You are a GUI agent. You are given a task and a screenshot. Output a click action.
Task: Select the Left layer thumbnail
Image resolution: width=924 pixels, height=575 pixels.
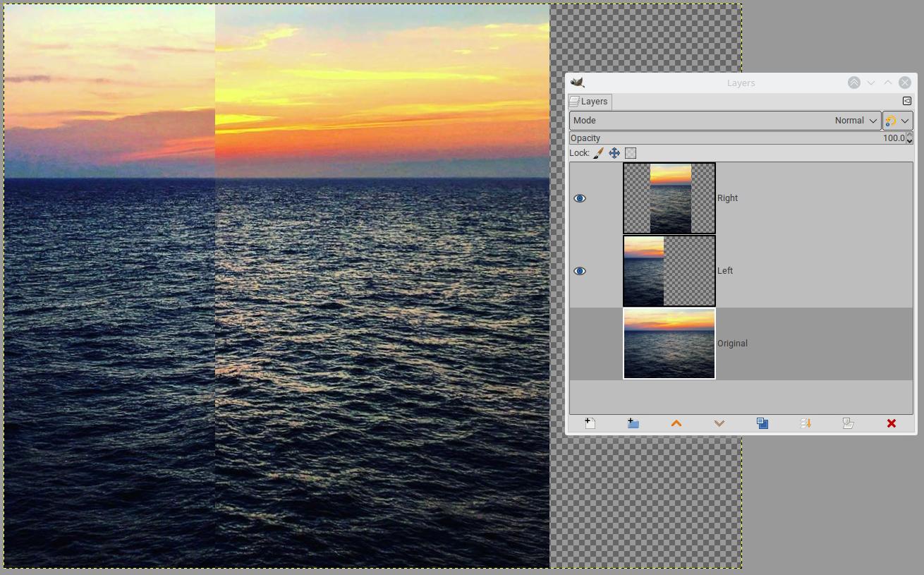(669, 271)
